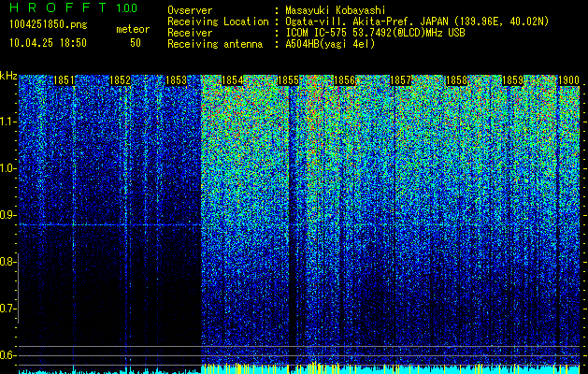
Task: Click the 1859 time marker
Action: (512, 80)
